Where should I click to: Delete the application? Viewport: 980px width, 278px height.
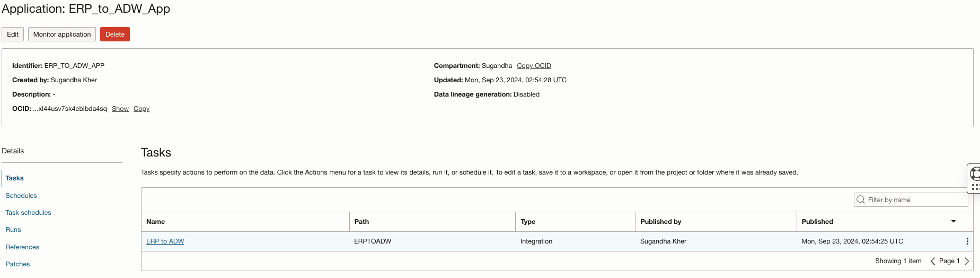115,34
